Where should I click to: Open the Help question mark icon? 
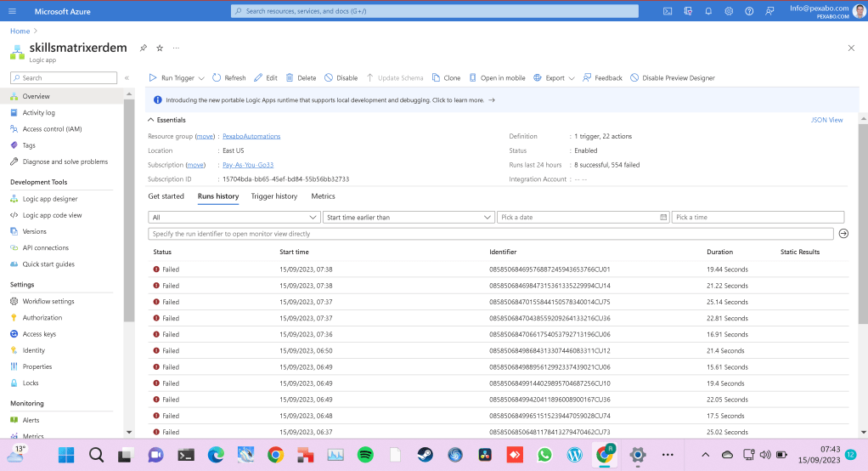click(x=749, y=11)
